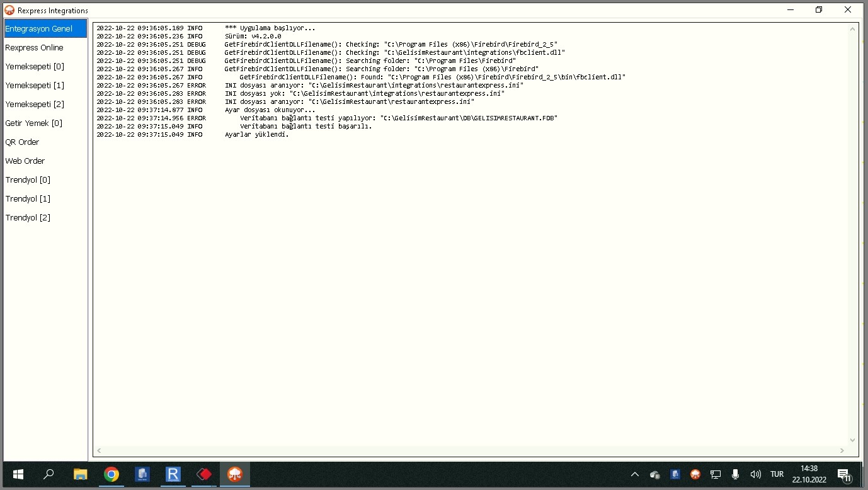Click the log scroll-right arrow
The image size is (868, 490).
[x=842, y=451]
